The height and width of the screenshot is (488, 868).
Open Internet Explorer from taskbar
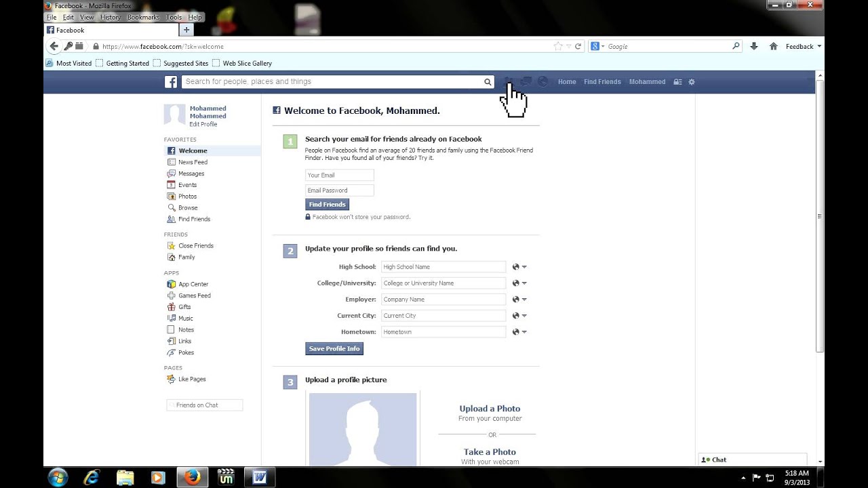tap(91, 477)
